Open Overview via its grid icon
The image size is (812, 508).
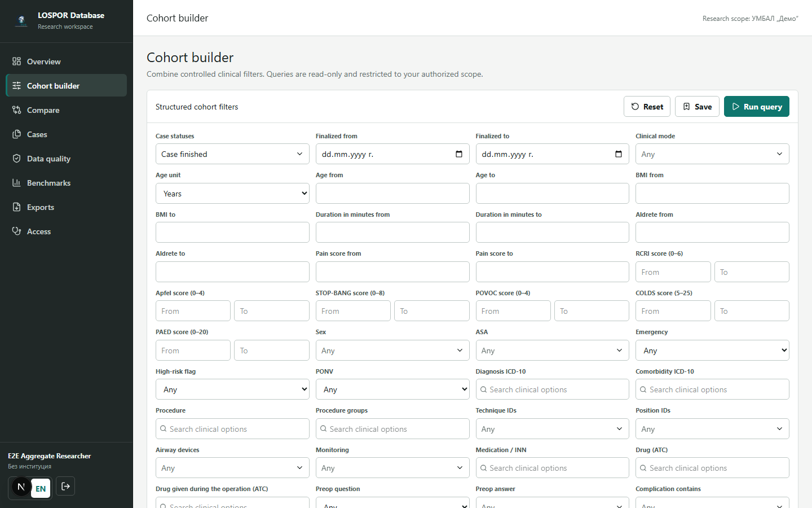coord(17,62)
